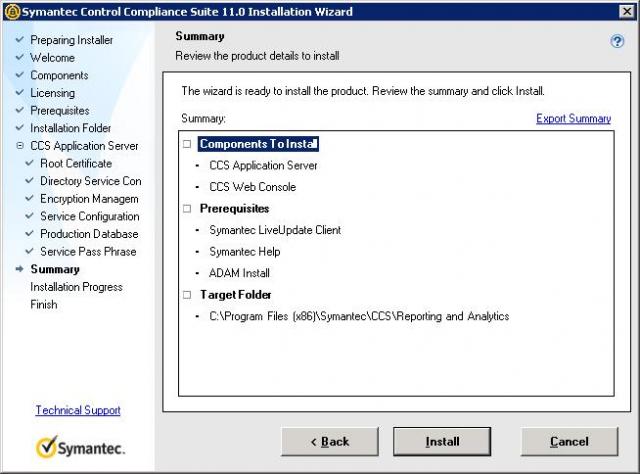The height and width of the screenshot is (474, 640).
Task: Start installation with the Install button
Action: click(442, 441)
